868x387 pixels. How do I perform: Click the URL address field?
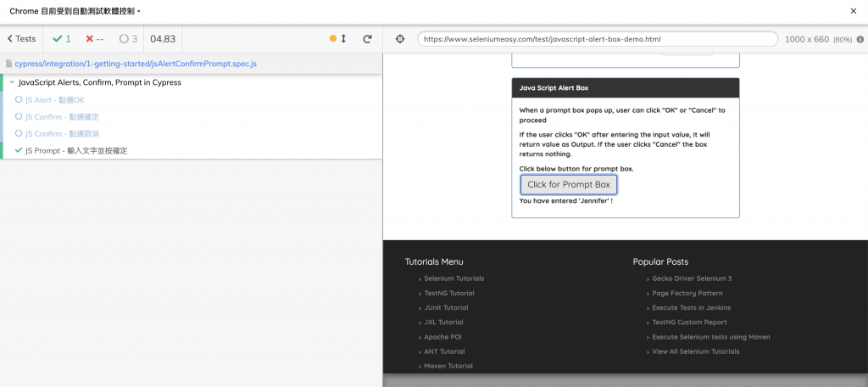[597, 39]
